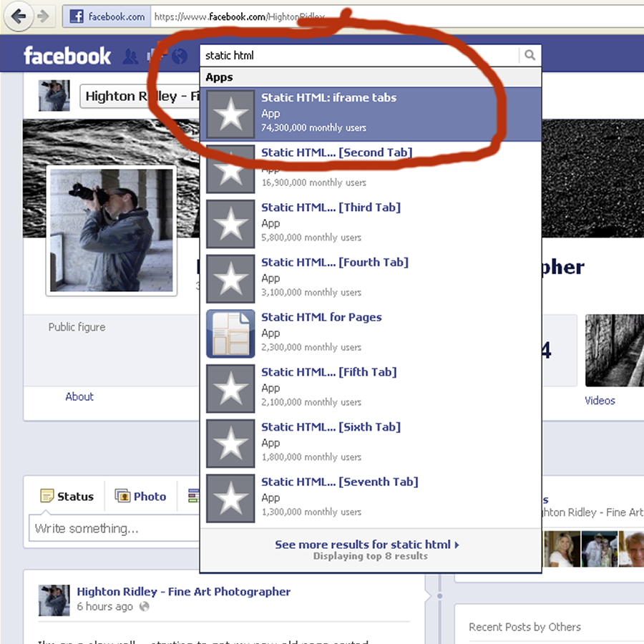Click the 5,800,000 monthly users text
Screen dimensions: 644x644
click(311, 238)
